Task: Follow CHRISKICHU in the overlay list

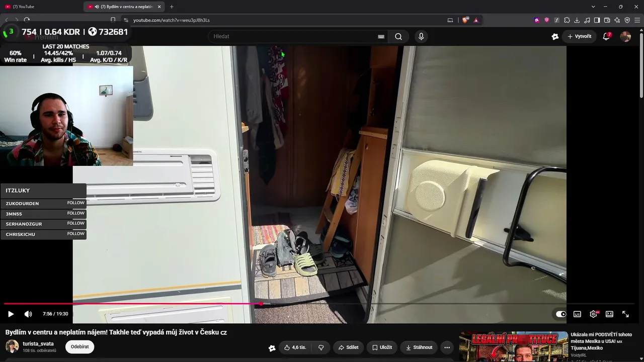Action: (75, 234)
